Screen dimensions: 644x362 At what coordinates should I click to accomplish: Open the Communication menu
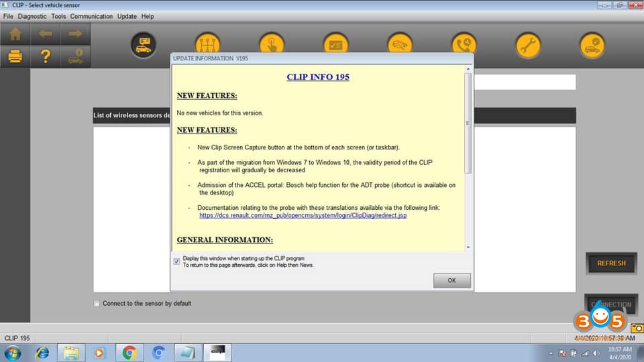91,16
